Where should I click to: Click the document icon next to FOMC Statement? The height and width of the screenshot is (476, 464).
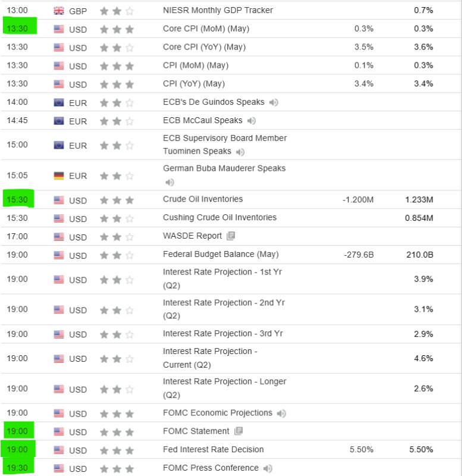tap(239, 431)
